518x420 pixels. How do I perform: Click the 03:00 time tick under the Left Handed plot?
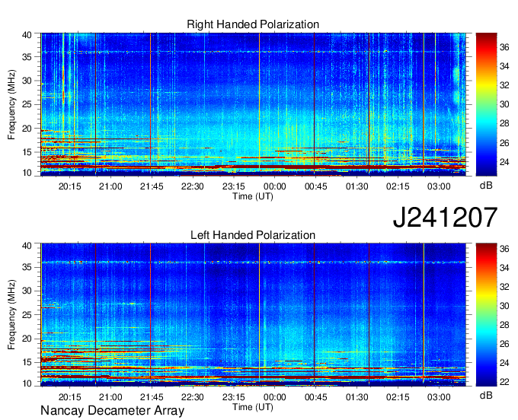pos(439,396)
